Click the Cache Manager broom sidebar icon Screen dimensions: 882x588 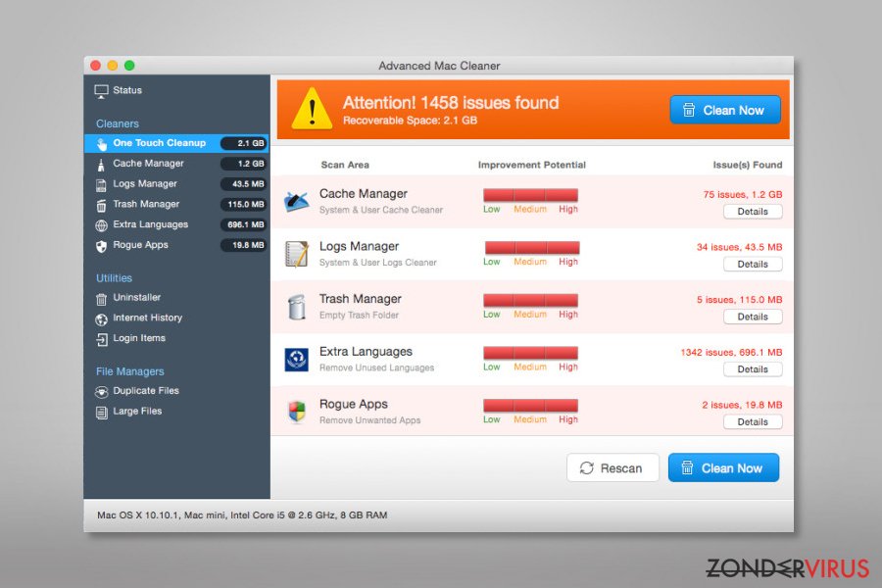(101, 165)
